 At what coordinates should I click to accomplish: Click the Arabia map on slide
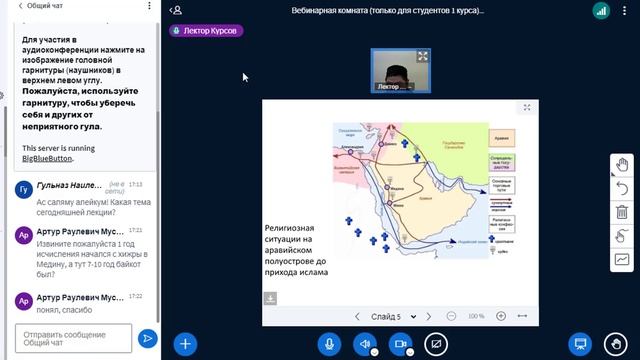click(x=411, y=190)
